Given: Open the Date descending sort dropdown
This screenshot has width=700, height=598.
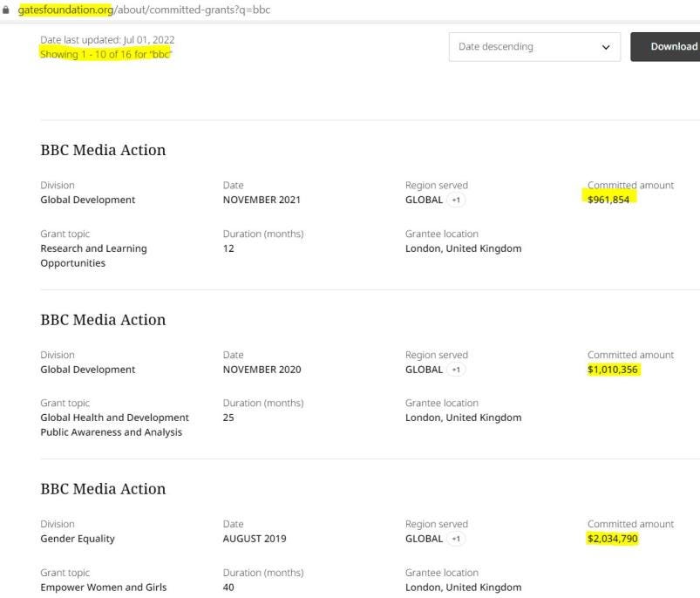Looking at the screenshot, I should pos(534,47).
